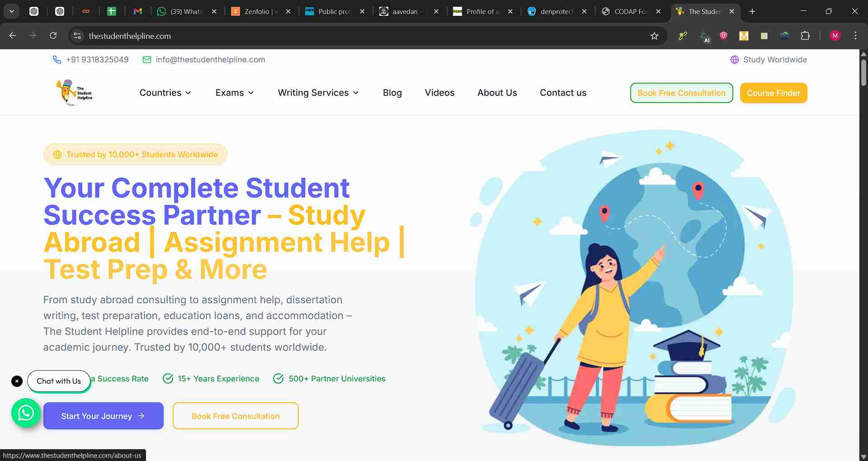Open the Videos nav item

(x=439, y=93)
